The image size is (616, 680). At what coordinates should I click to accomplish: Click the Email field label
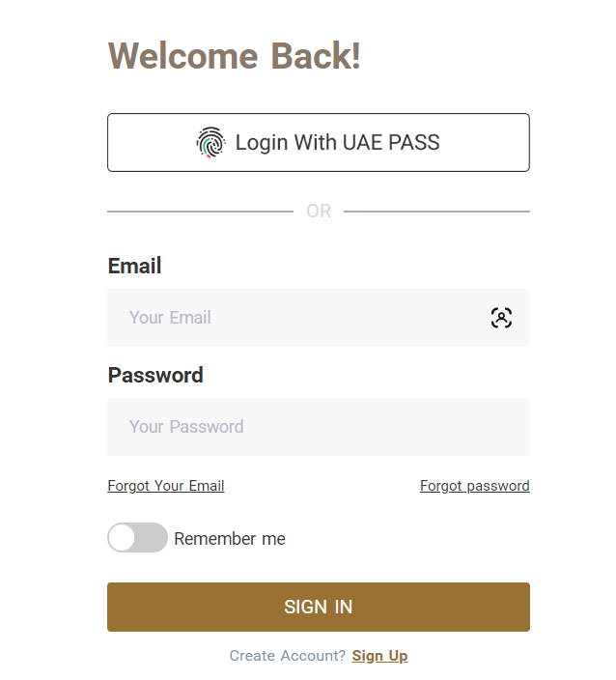click(134, 266)
